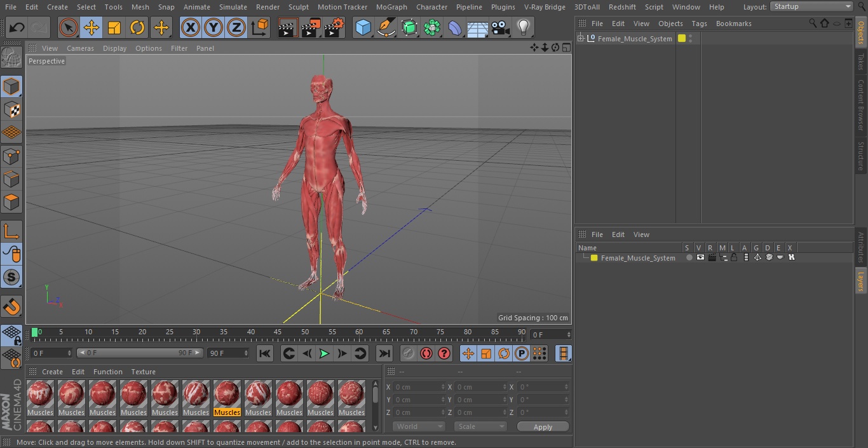
Task: Add a Cube primitive object
Action: point(363,27)
